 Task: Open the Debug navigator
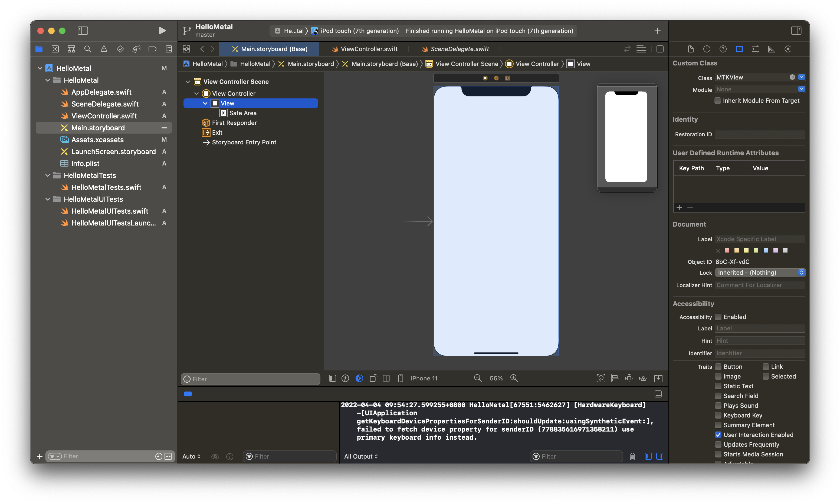click(136, 49)
